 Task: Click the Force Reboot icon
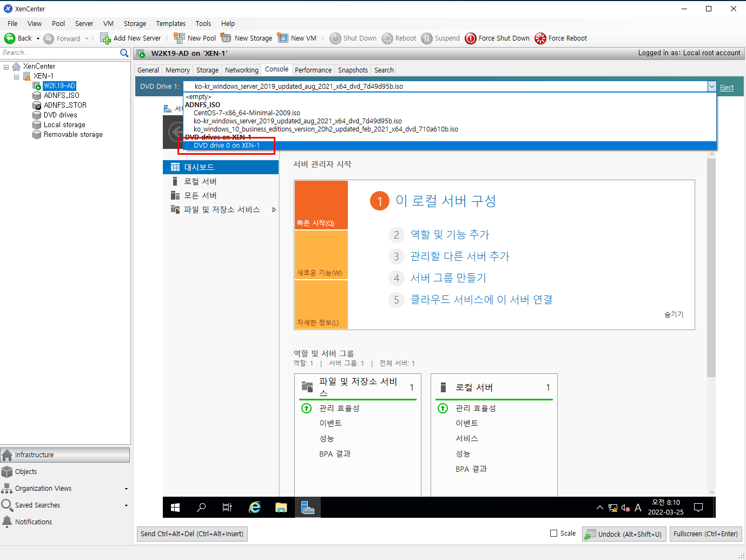click(540, 38)
